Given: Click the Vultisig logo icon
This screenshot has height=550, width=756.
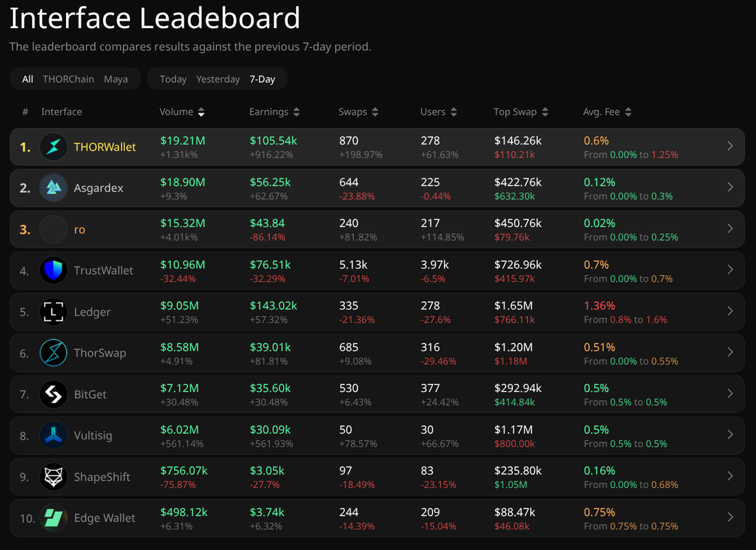Looking at the screenshot, I should point(53,435).
